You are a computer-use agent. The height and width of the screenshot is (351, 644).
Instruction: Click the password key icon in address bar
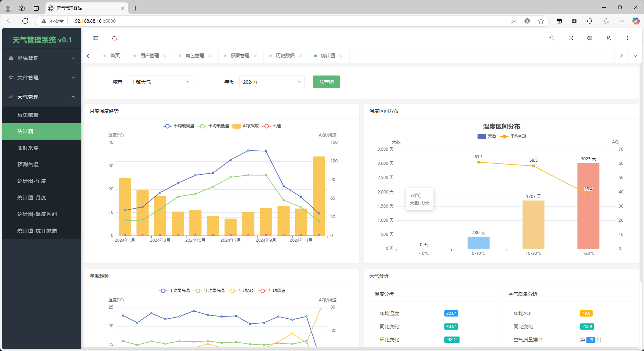(513, 21)
